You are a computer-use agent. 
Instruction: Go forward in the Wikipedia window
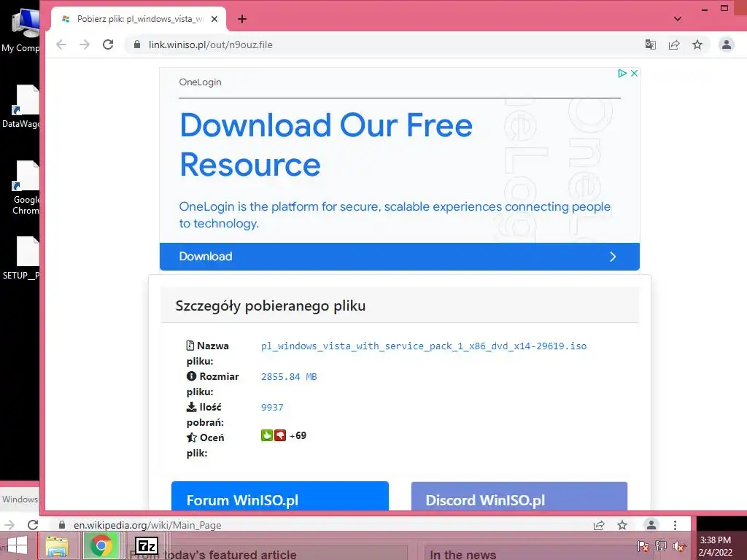coord(9,525)
